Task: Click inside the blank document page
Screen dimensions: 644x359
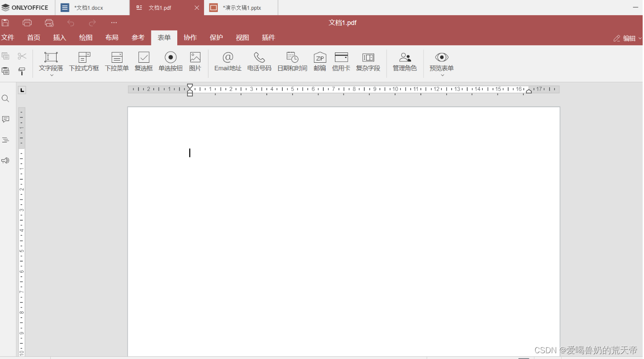Action: coord(343,231)
